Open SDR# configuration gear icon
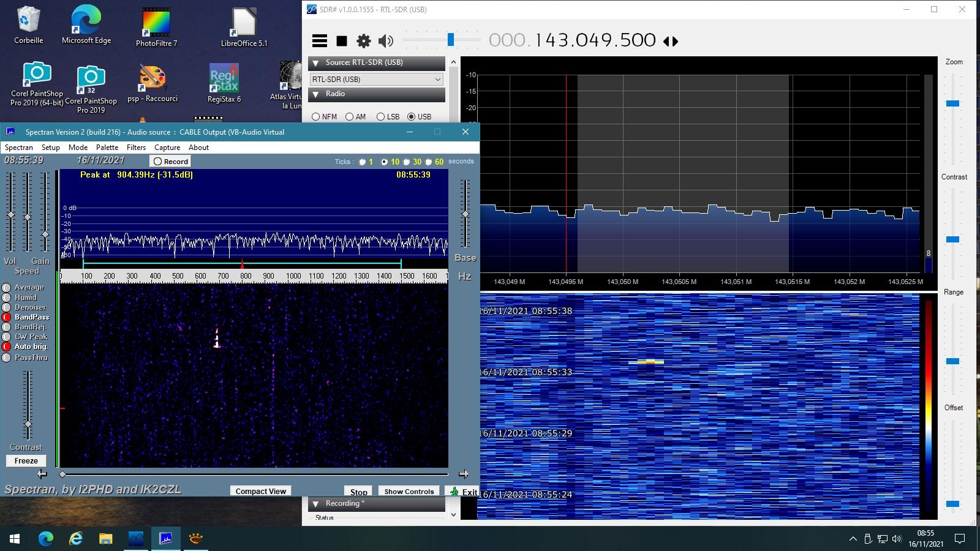 tap(364, 41)
